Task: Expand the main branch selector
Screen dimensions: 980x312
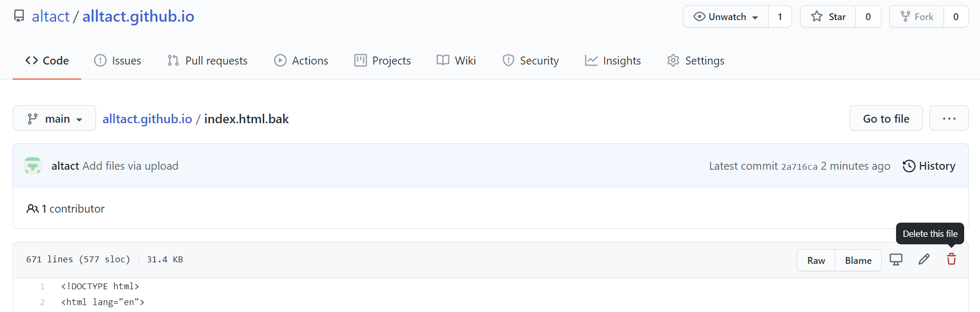Action: coord(54,118)
